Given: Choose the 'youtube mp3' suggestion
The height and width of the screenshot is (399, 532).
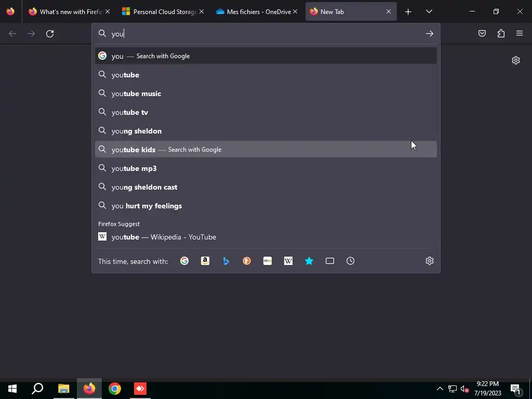Looking at the screenshot, I should tap(266, 168).
